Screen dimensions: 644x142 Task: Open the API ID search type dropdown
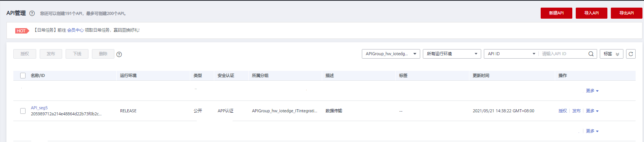512,54
